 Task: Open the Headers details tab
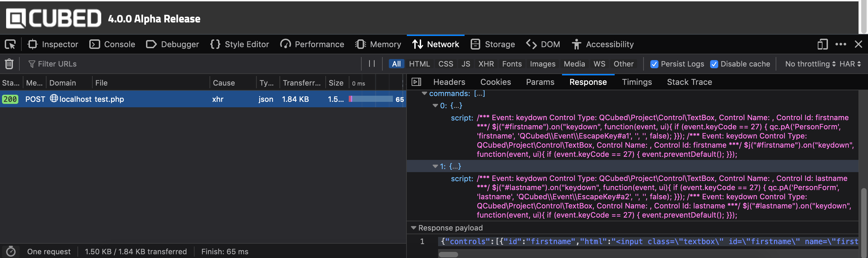pos(449,82)
